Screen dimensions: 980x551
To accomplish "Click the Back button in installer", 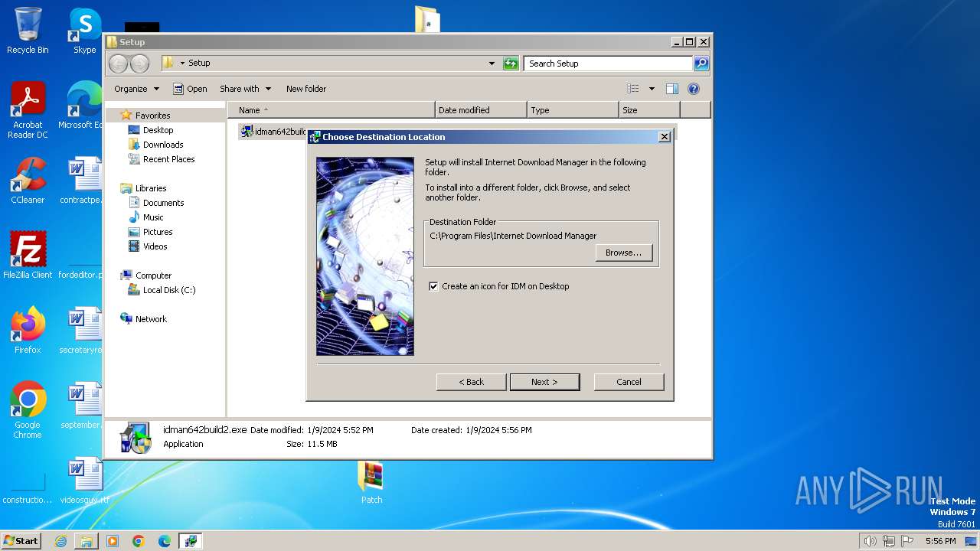I will tap(471, 382).
